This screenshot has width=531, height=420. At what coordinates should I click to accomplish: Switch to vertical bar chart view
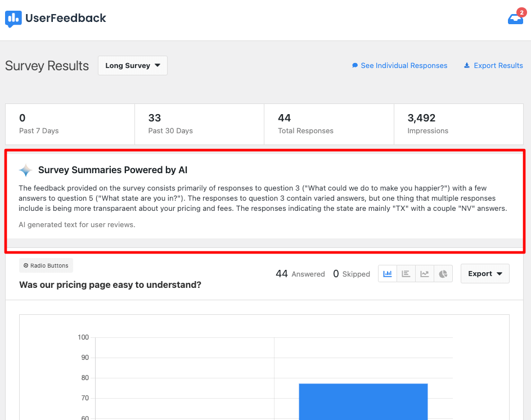(x=388, y=274)
